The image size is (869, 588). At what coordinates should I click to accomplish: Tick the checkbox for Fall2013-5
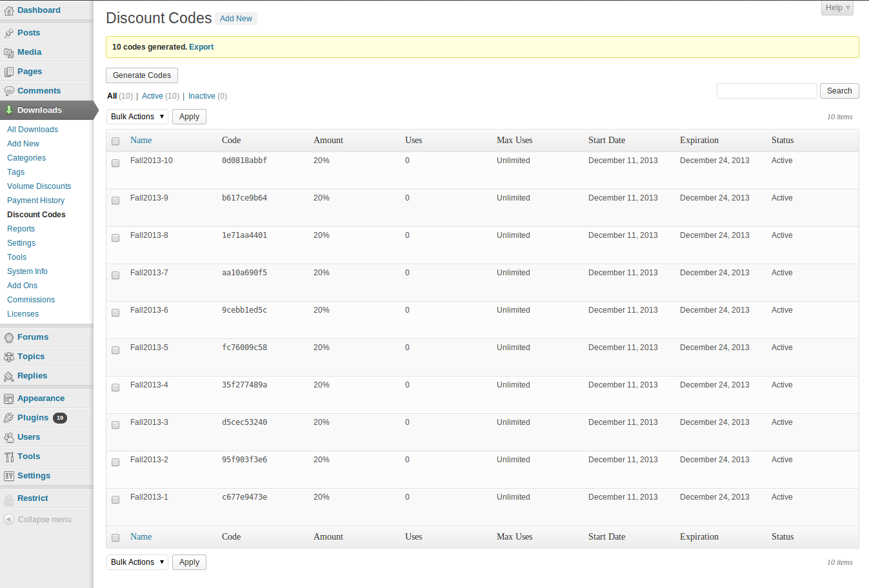[x=115, y=350]
